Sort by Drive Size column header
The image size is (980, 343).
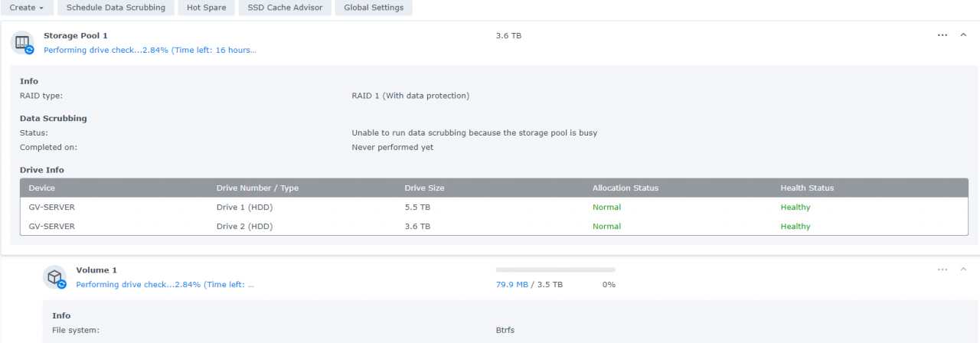[424, 188]
